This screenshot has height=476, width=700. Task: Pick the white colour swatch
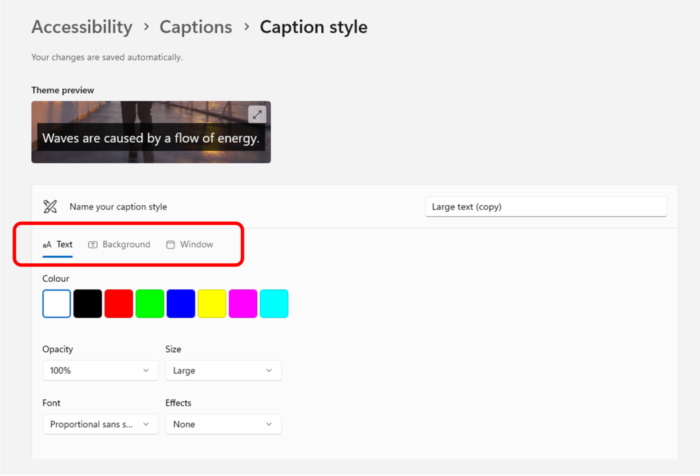[x=57, y=304]
